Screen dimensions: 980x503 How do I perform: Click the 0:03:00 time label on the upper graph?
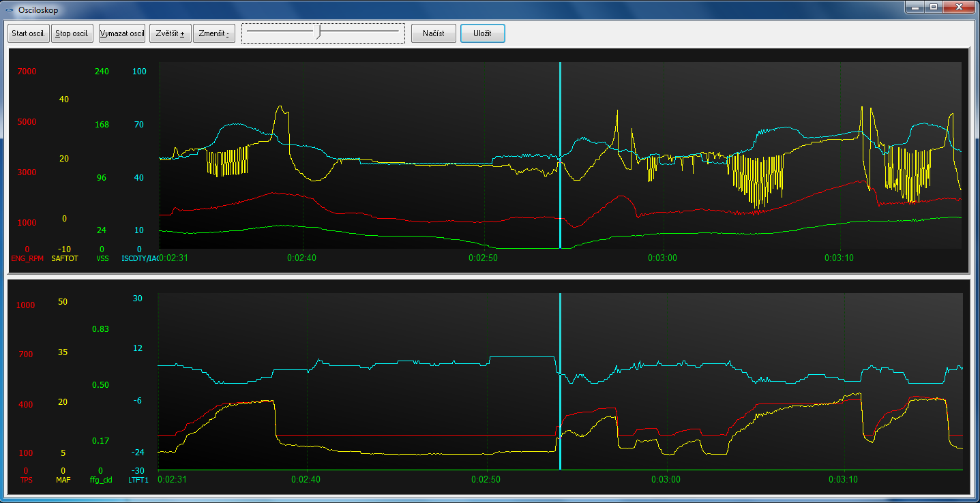[x=662, y=258]
